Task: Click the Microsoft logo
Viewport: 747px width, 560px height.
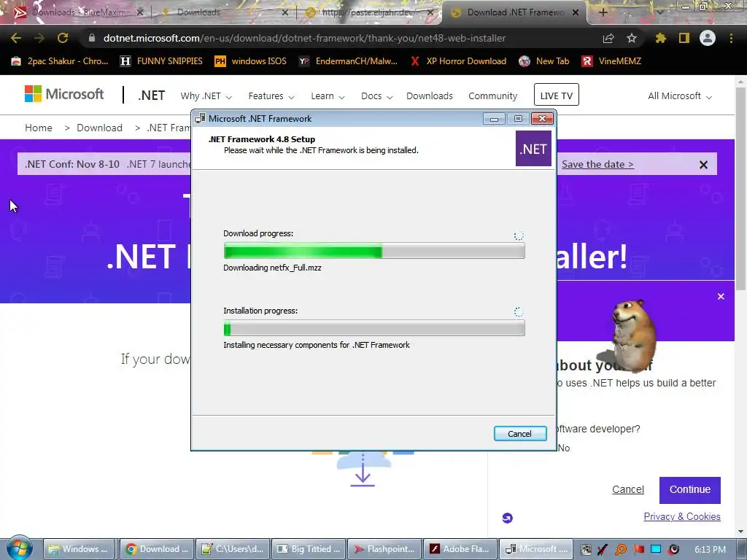Action: click(64, 94)
